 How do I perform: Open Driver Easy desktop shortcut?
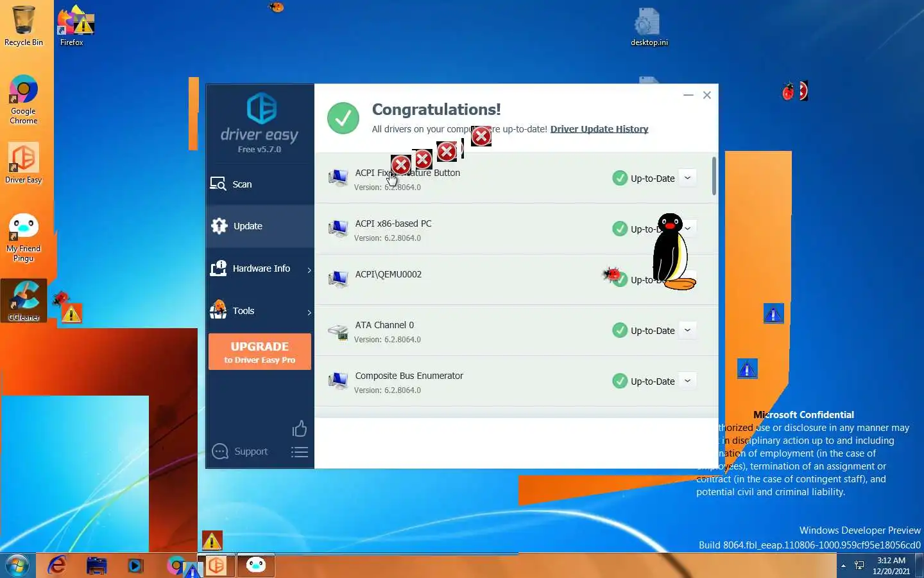tap(24, 163)
